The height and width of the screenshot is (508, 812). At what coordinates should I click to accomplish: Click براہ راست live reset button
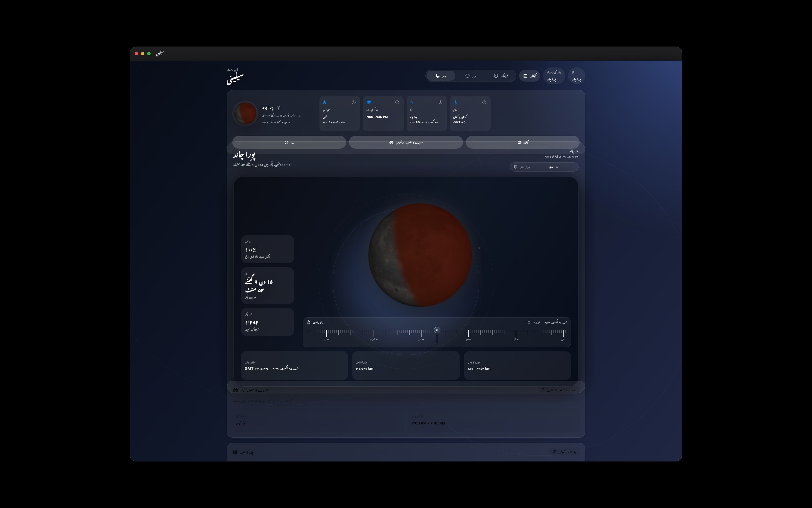tap(315, 323)
